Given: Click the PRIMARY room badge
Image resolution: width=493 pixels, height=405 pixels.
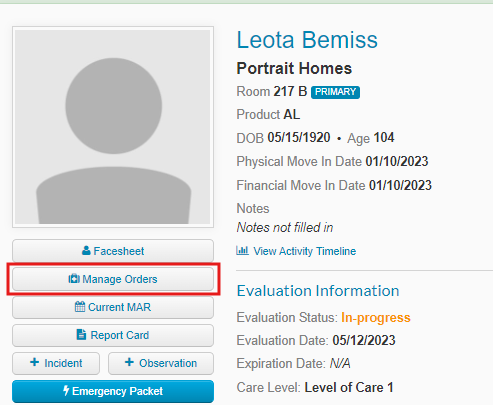Looking at the screenshot, I should pos(335,92).
